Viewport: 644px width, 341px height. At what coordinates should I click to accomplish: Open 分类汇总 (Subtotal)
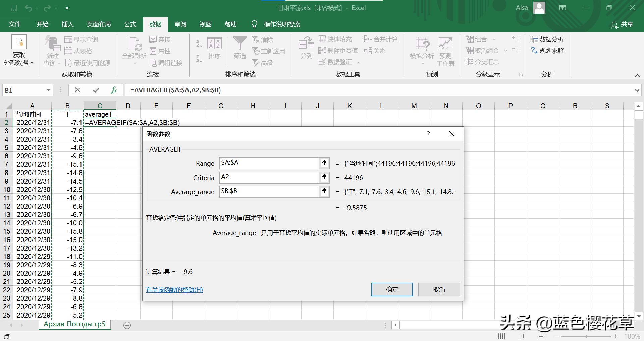click(483, 62)
